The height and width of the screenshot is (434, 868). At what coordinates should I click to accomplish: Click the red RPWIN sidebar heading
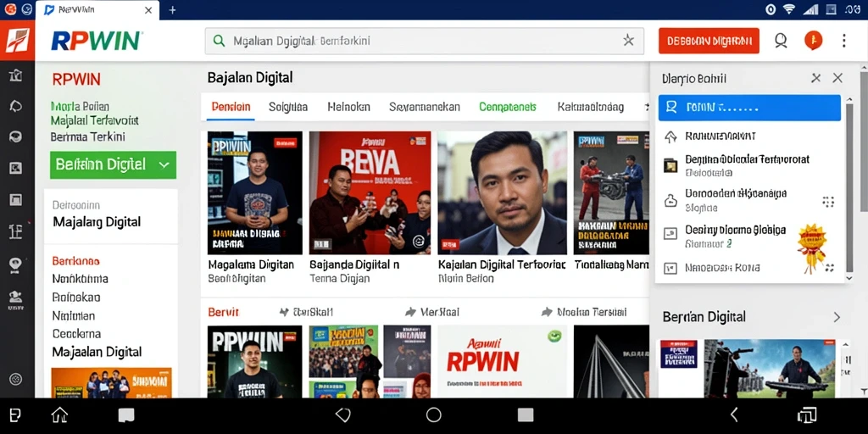[x=76, y=79]
